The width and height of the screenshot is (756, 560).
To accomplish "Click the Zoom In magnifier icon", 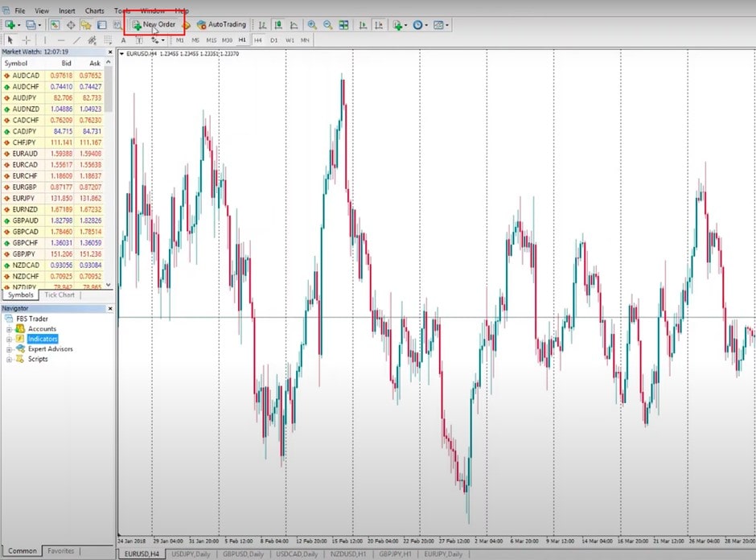I will click(x=312, y=25).
